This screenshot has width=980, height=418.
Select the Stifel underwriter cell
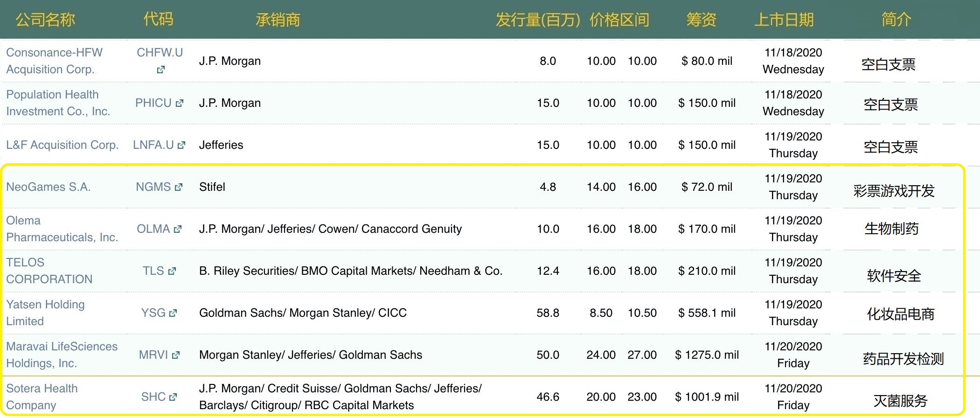212,187
